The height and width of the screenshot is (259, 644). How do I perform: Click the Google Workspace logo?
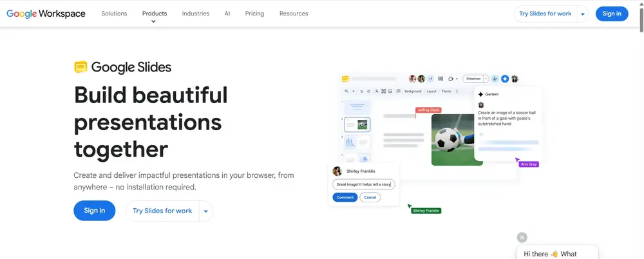click(46, 14)
